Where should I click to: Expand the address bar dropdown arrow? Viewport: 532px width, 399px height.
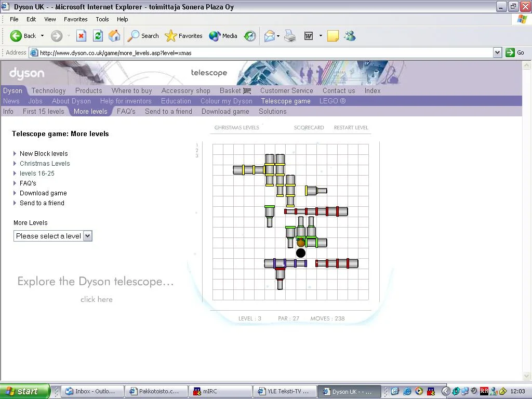point(497,52)
